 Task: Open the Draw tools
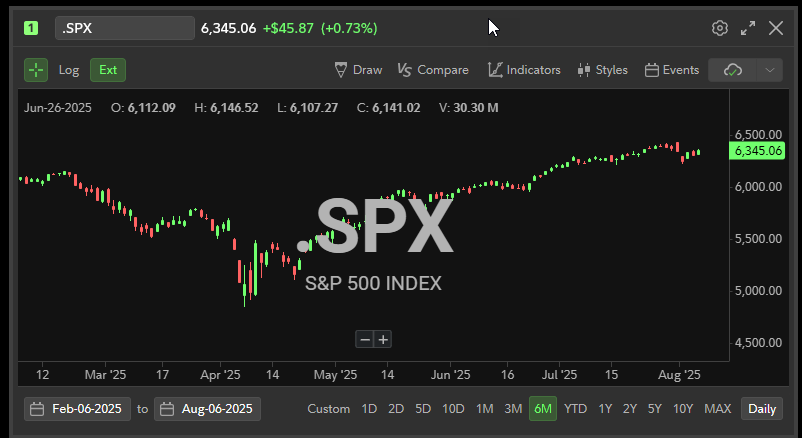click(358, 70)
